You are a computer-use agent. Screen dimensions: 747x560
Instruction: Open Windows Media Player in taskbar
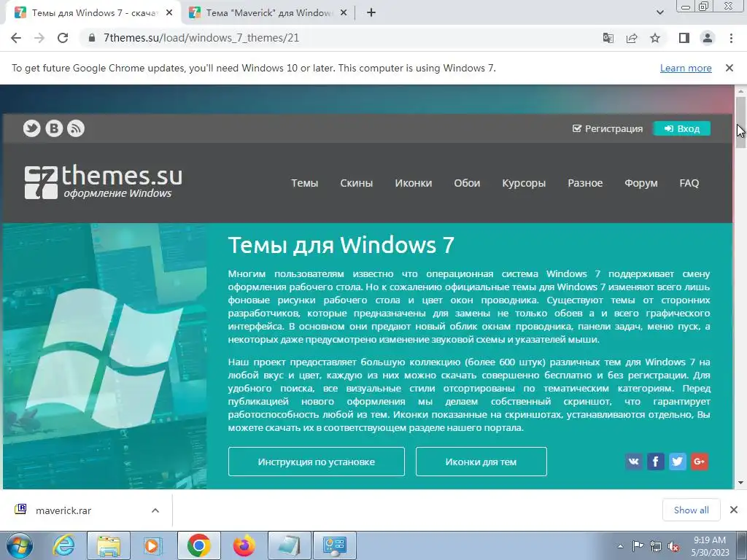point(152,545)
